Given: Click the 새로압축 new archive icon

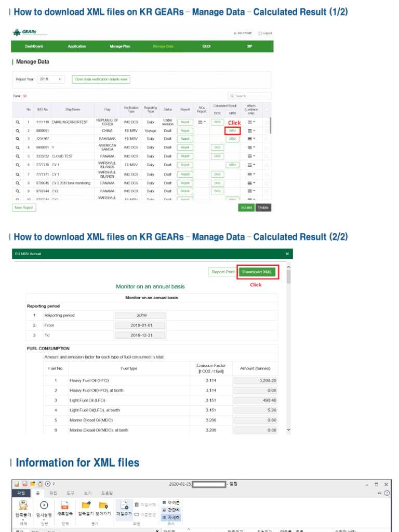Looking at the screenshot, I should pos(64,505).
